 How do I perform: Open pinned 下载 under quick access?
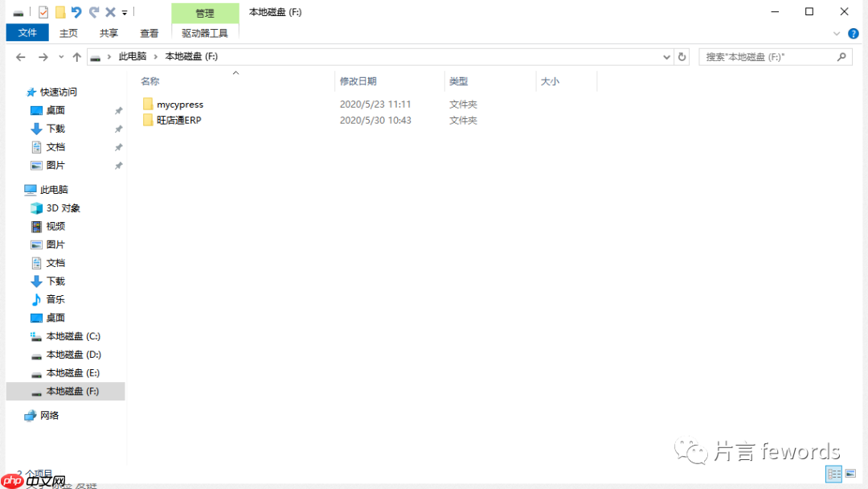(55, 129)
